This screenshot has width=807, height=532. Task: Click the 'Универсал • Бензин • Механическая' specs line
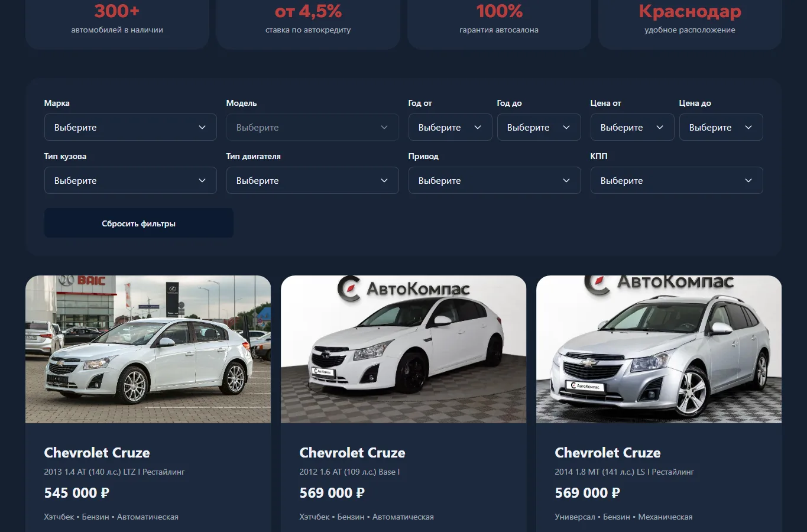624,517
